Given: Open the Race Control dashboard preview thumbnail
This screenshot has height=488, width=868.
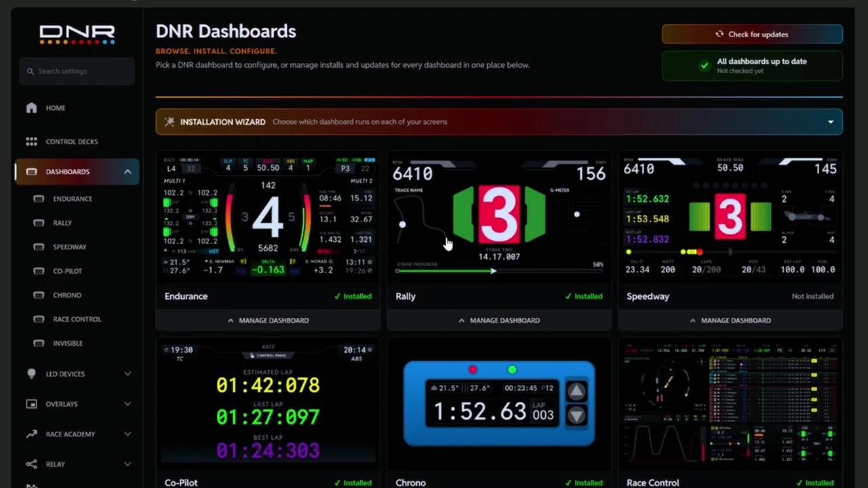Looking at the screenshot, I should (x=730, y=405).
